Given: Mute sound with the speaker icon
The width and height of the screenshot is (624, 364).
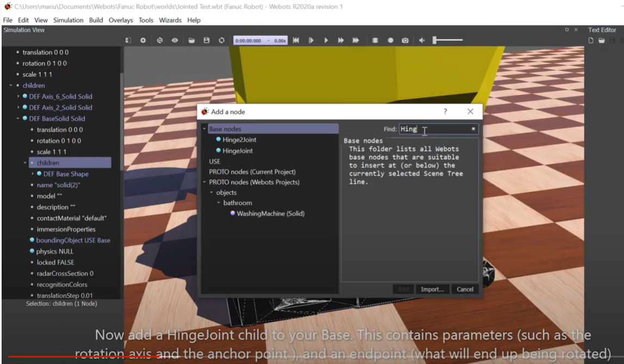Looking at the screenshot, I should coord(422,40).
